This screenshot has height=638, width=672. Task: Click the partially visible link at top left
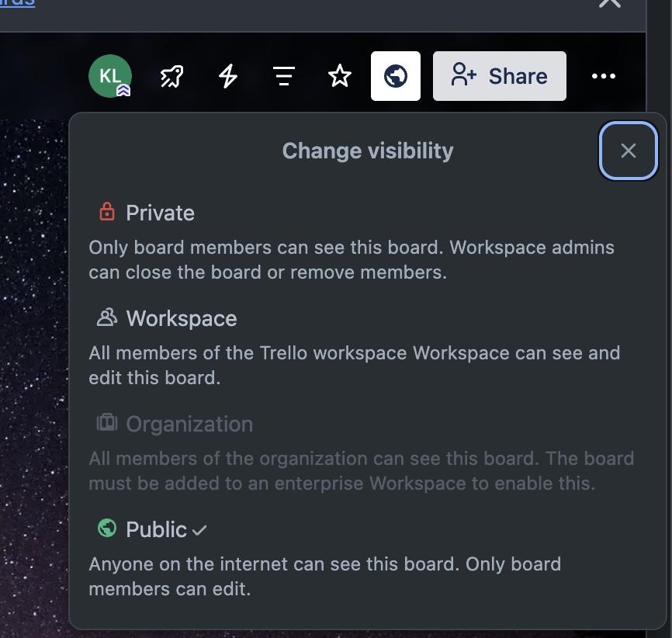point(17,2)
